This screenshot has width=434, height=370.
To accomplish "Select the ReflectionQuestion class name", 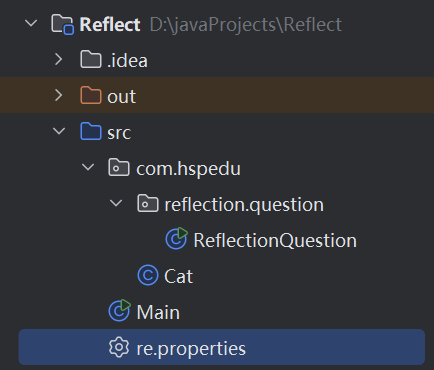I will 275,241.
